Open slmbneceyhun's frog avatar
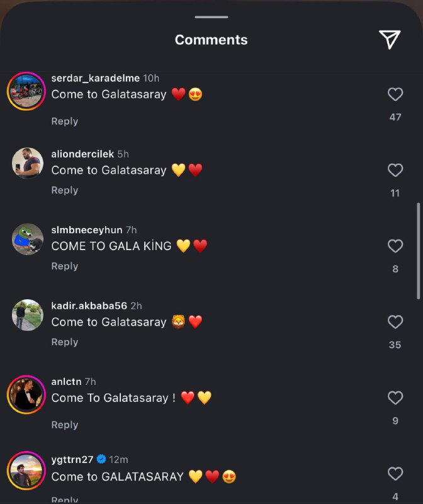Screen dimensions: 423x504 pos(26,239)
